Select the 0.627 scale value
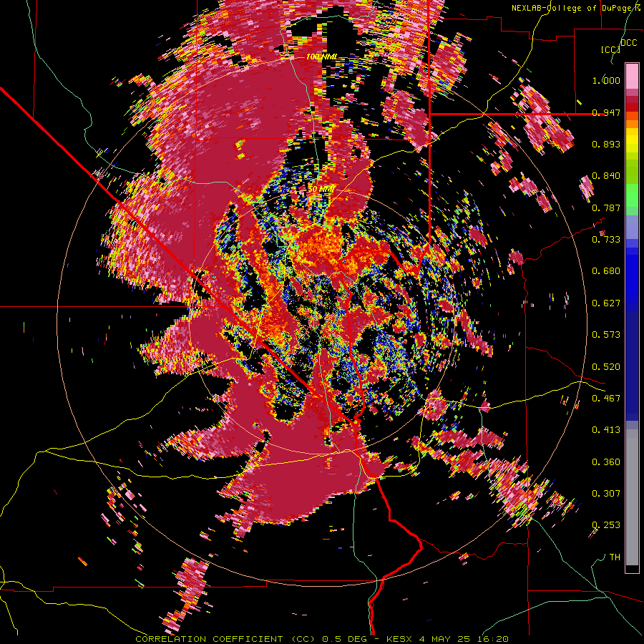The width and height of the screenshot is (644, 644). pyautogui.click(x=606, y=303)
